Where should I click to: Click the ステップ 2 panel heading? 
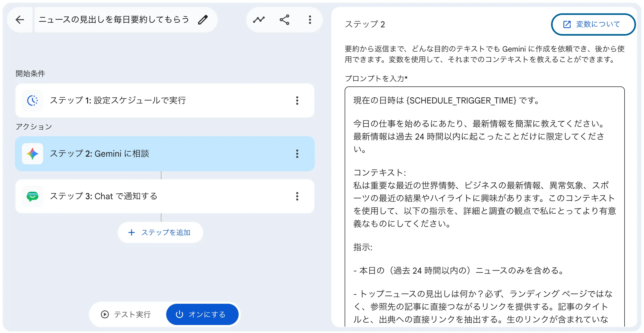365,24
